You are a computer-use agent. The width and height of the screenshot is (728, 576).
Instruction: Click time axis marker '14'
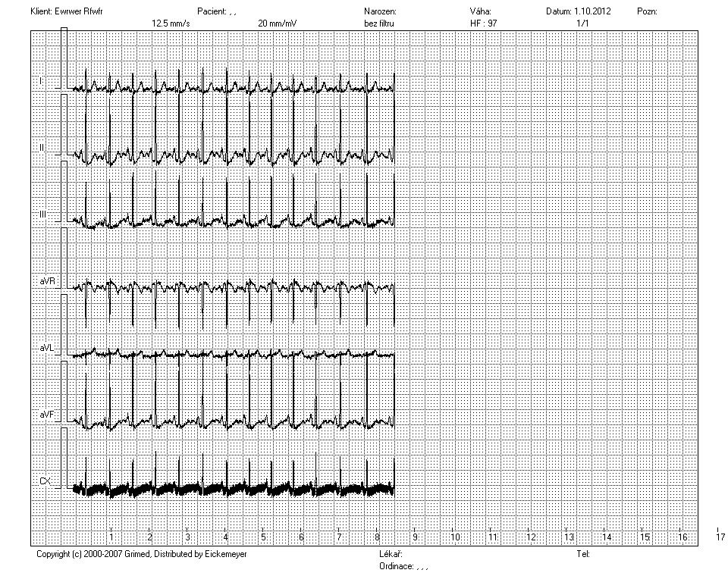click(x=607, y=537)
